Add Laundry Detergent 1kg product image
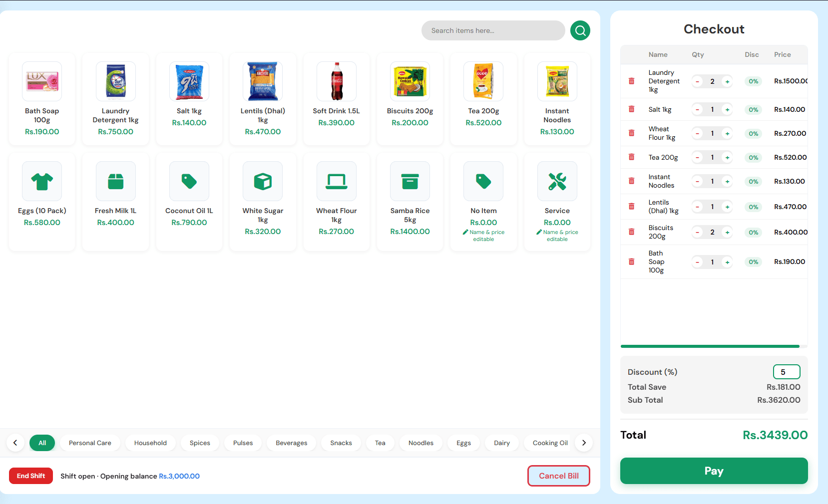Screen dimensions: 828x504 click(115, 81)
